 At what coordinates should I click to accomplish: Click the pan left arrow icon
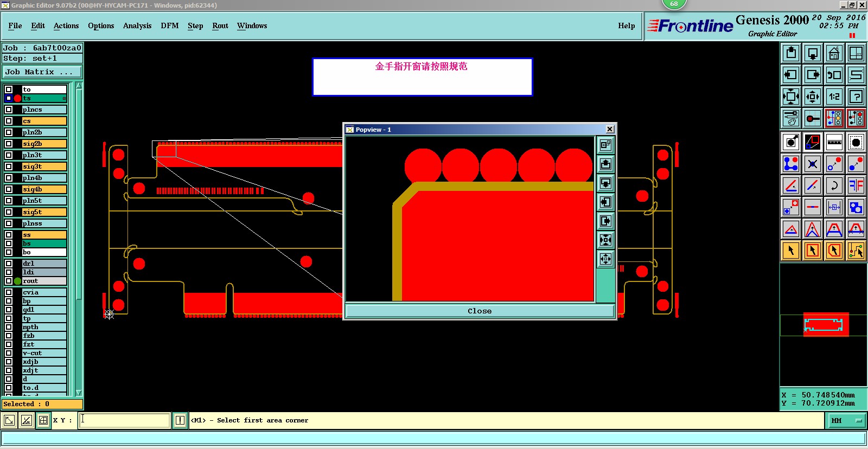791,75
